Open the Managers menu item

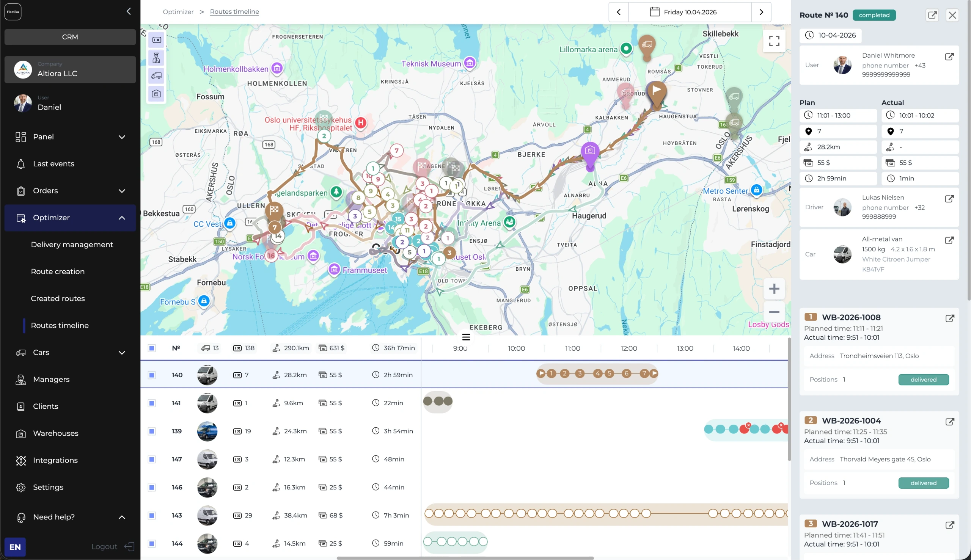70,379
